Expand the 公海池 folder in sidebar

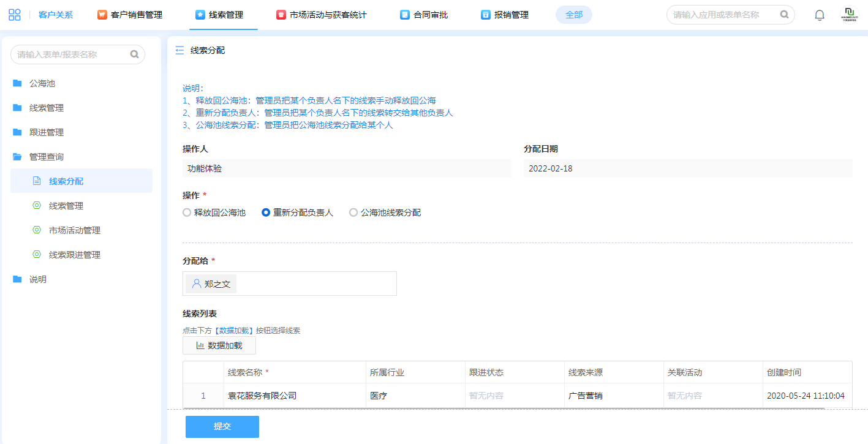click(42, 83)
